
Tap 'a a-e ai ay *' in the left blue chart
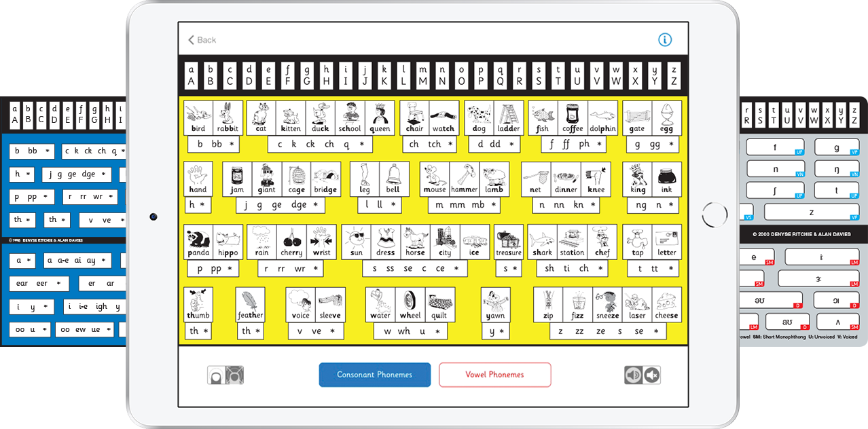tap(79, 261)
